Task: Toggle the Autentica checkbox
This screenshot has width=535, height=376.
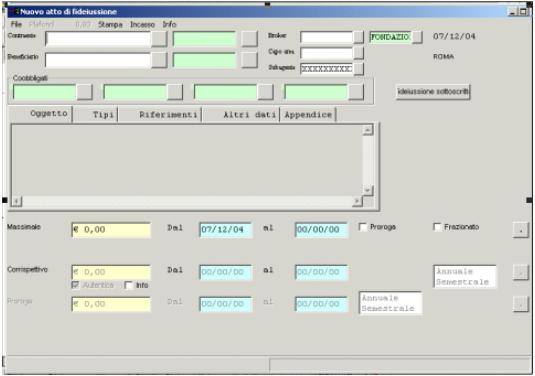Action: pos(75,285)
